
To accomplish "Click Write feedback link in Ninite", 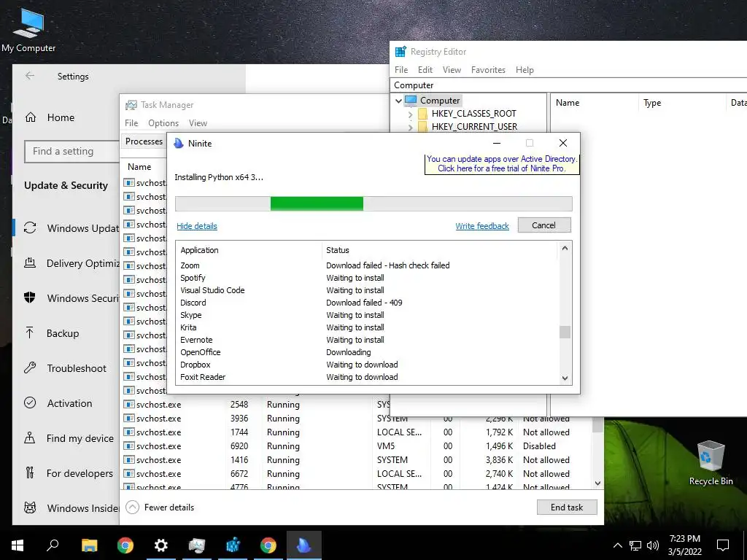I will (482, 226).
